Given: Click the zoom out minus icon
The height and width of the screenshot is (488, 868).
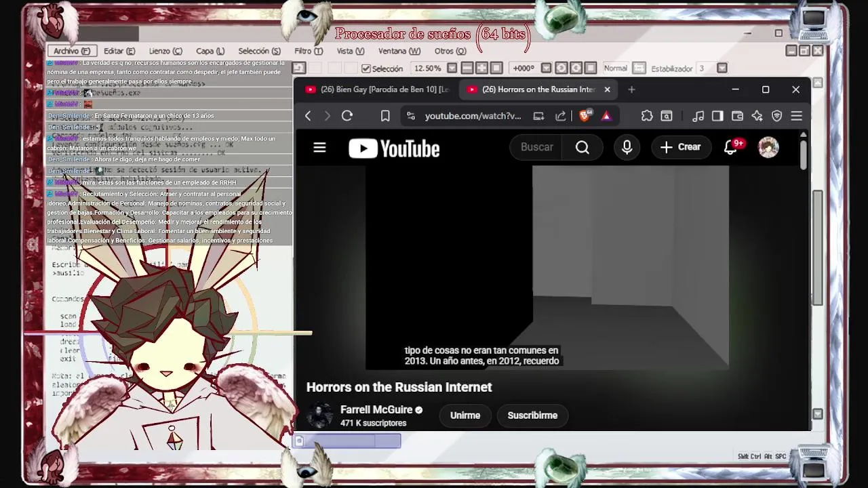Looking at the screenshot, I should pos(467,68).
